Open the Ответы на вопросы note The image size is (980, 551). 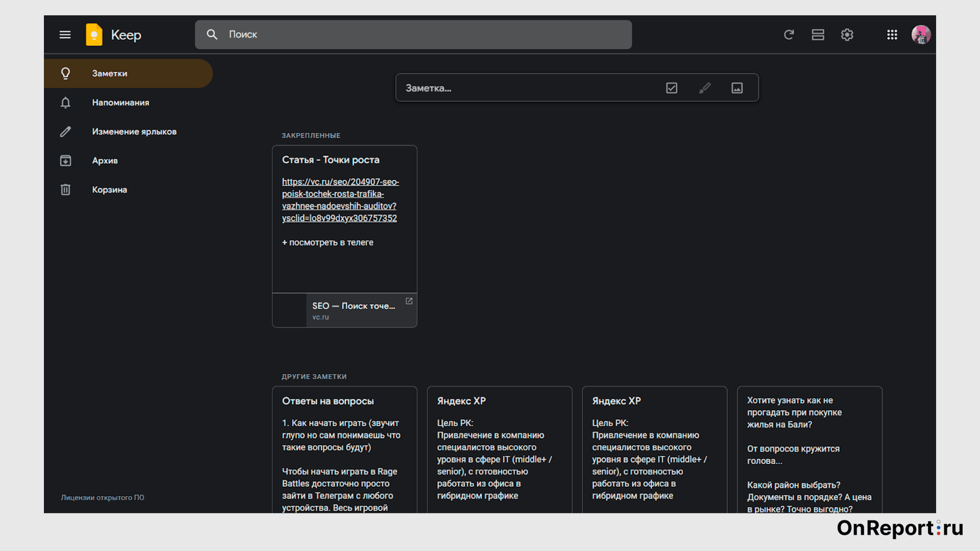point(345,450)
